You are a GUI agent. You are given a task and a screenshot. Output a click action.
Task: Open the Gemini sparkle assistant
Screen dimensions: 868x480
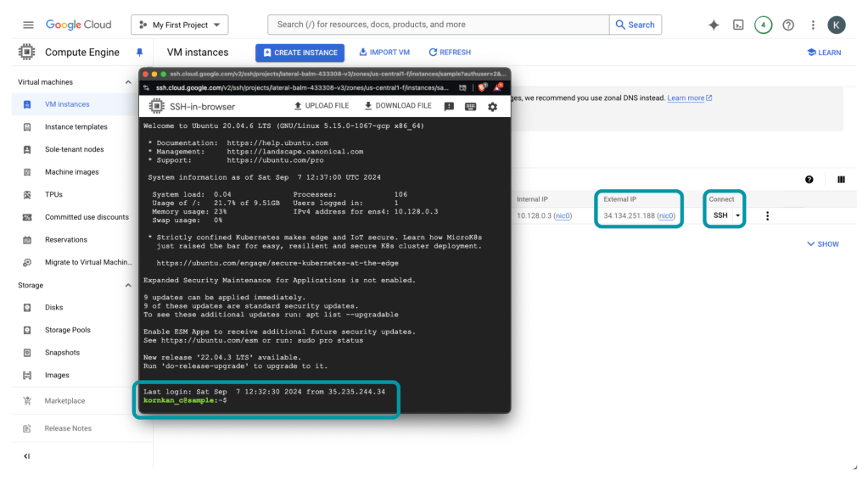tap(714, 25)
